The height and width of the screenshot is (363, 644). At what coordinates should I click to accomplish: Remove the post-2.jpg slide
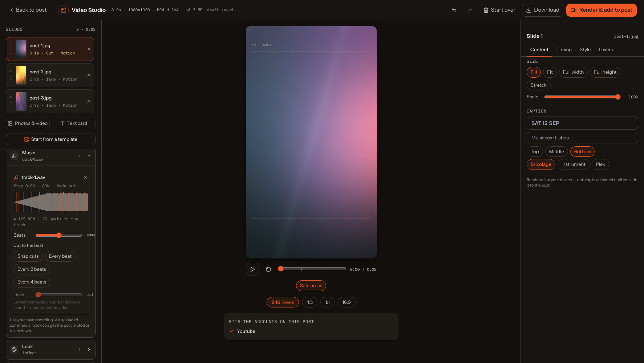(89, 75)
